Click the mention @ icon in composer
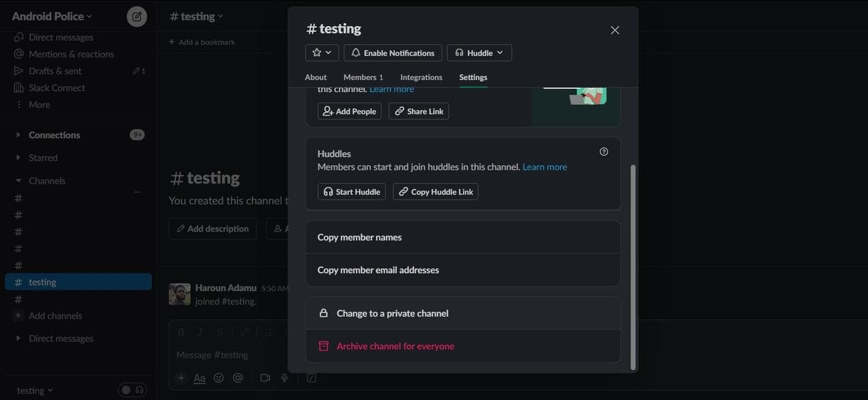Image resolution: width=868 pixels, height=400 pixels. pos(238,378)
